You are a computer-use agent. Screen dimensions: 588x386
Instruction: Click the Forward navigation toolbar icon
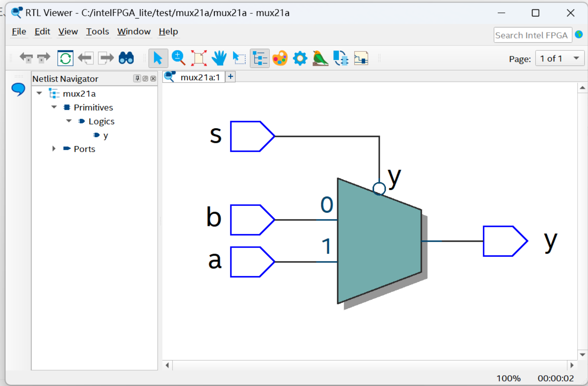click(x=44, y=58)
